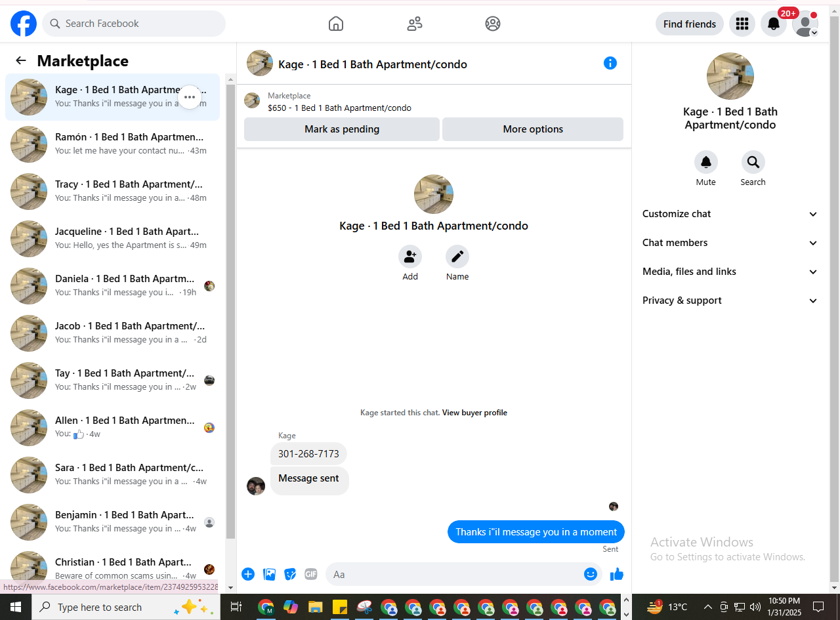Open the Windows Start menu
Screen dimensions: 840x620
click(16, 607)
